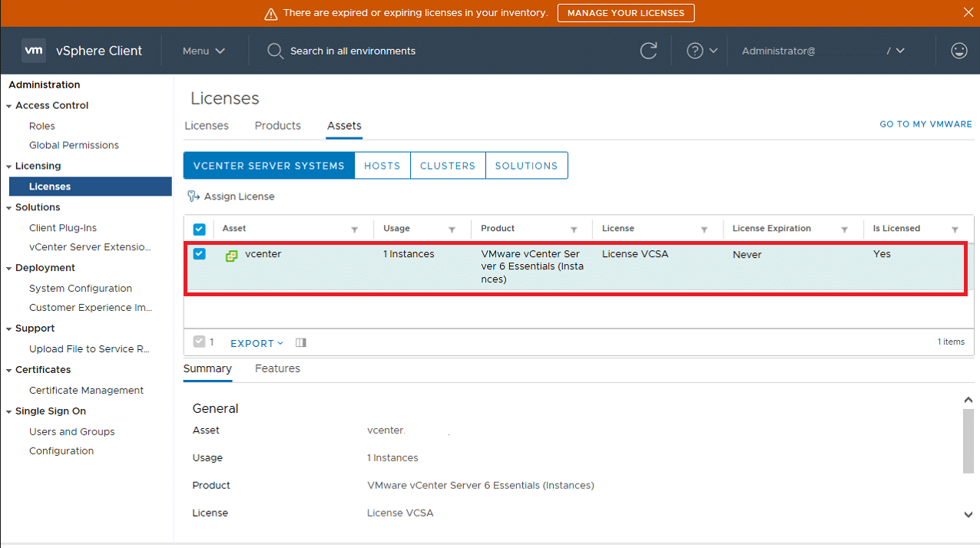Image resolution: width=980 pixels, height=548 pixels.
Task: Collapse the Deployment section
Action: coord(9,269)
